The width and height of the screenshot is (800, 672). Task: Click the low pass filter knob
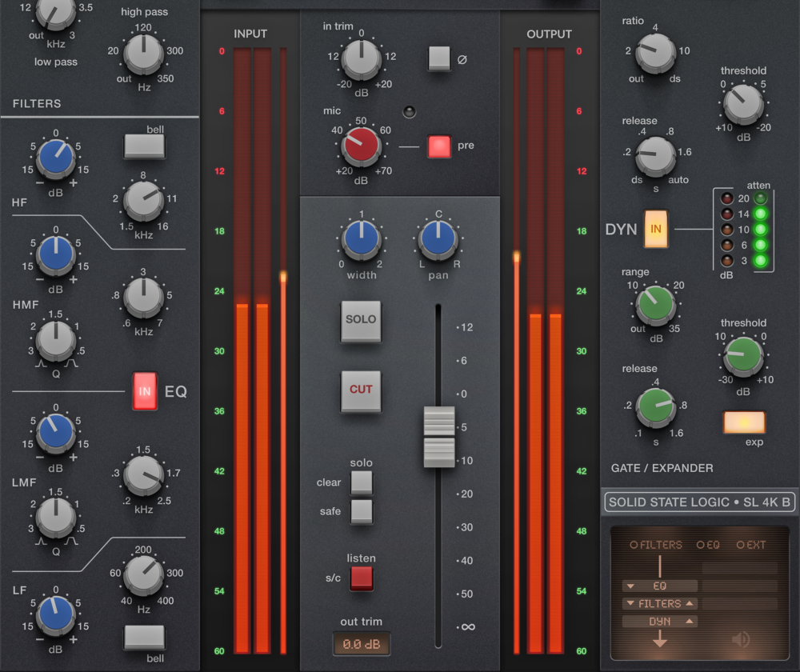55,13
